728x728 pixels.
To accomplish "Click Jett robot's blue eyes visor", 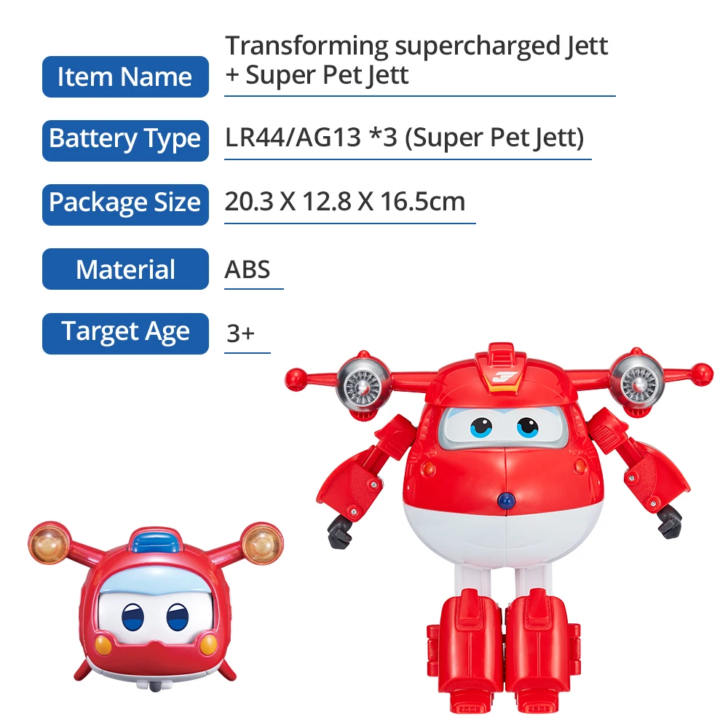I will coord(505,427).
